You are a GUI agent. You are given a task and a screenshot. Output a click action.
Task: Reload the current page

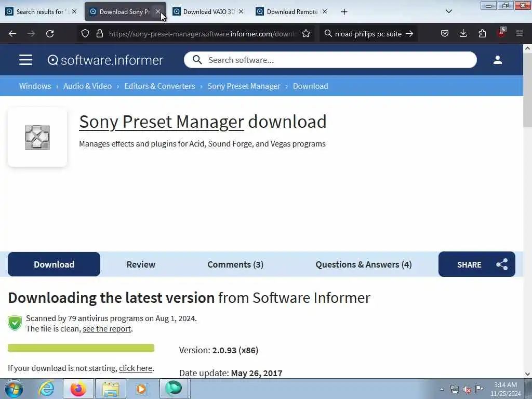50,34
